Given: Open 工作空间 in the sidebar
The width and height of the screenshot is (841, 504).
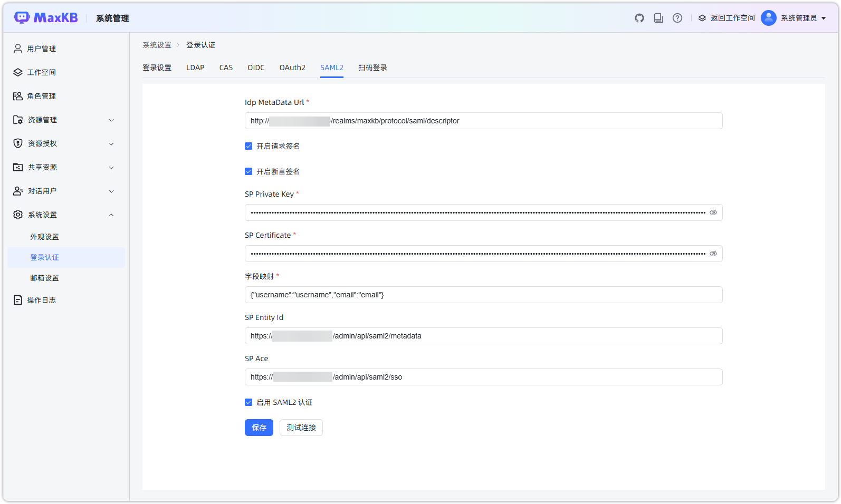Looking at the screenshot, I should click(41, 72).
